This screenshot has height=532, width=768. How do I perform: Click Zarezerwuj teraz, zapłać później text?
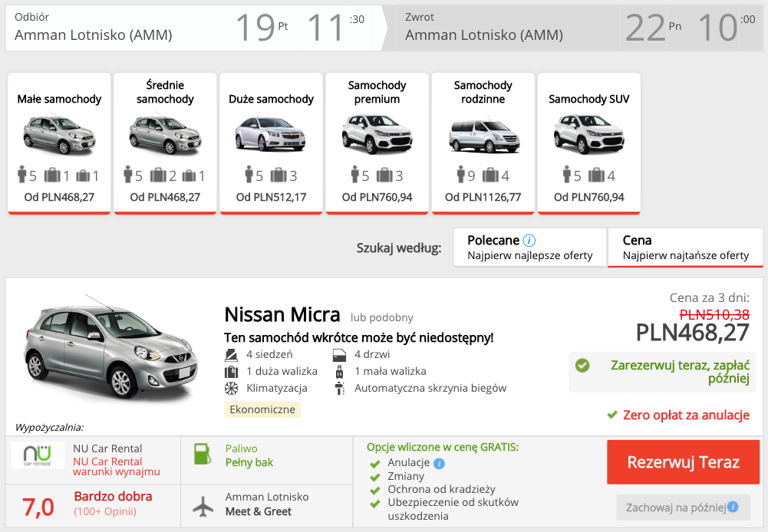tap(680, 372)
